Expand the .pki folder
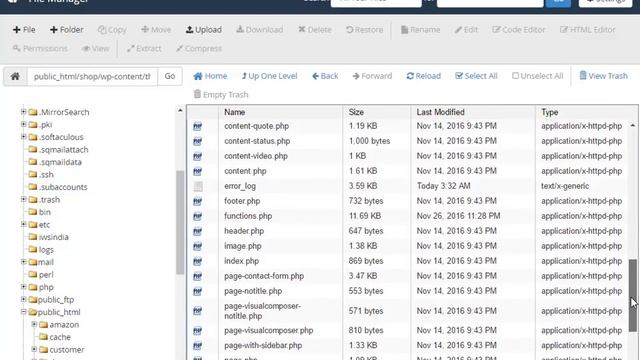This screenshot has height=360, width=640. tap(24, 124)
